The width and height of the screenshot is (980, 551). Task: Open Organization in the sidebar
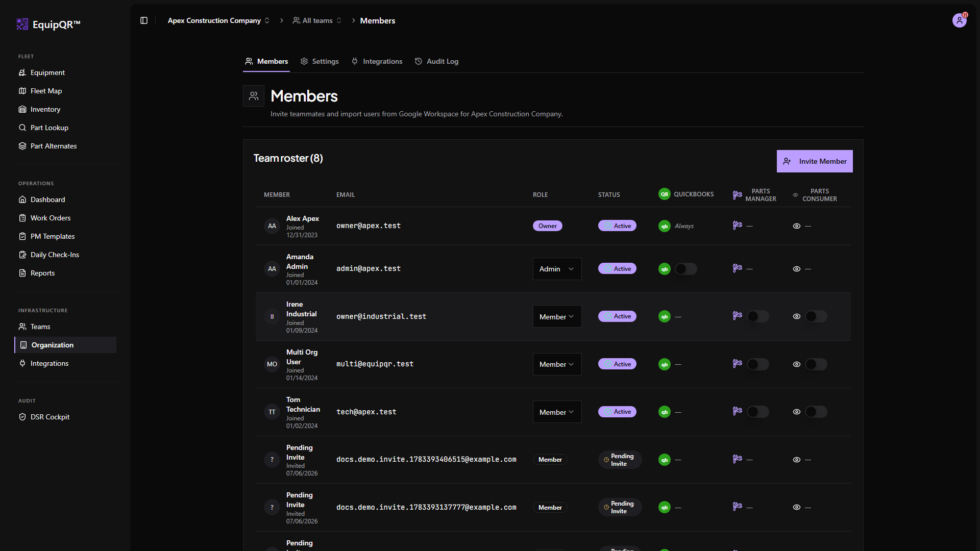coord(66,345)
